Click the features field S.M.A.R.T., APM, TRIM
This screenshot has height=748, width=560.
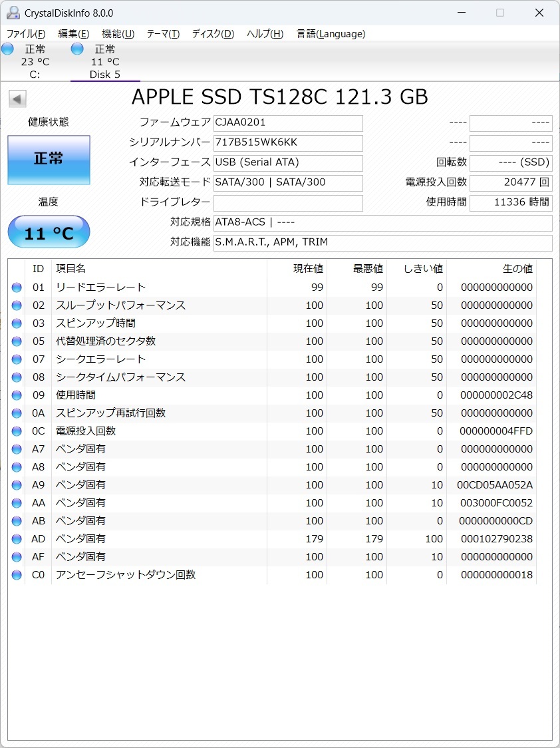click(x=382, y=243)
